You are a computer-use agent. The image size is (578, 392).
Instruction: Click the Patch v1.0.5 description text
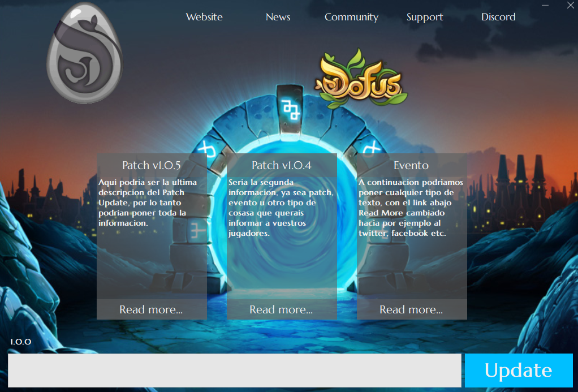[x=148, y=203]
